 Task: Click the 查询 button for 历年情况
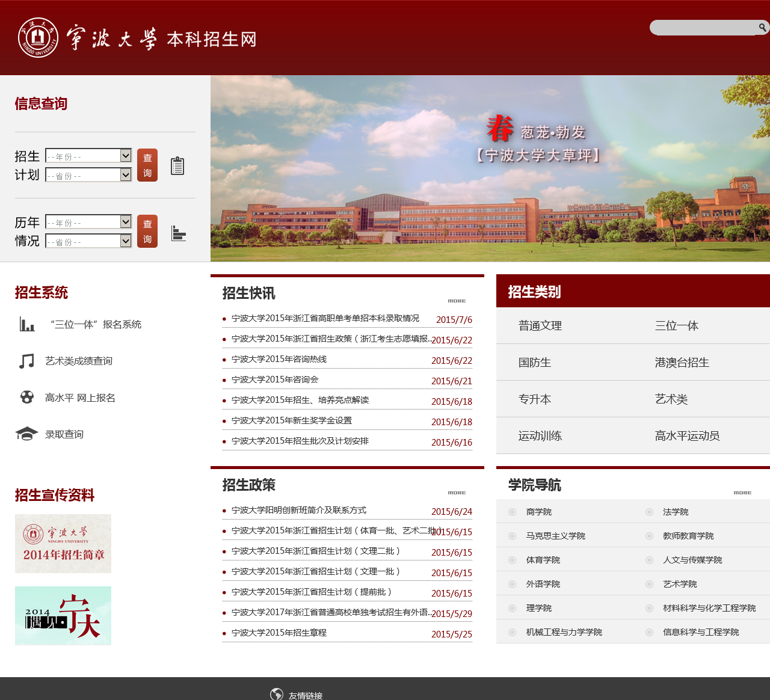click(147, 231)
